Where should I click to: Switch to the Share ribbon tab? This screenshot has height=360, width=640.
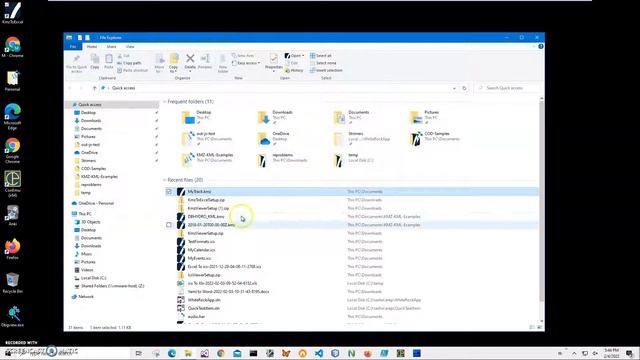(111, 47)
